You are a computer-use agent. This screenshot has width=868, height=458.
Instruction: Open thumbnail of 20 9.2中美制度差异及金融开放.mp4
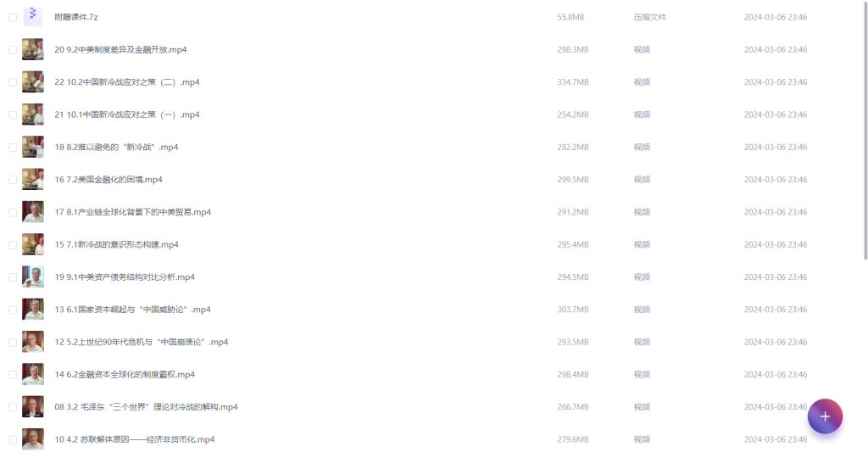coord(33,49)
